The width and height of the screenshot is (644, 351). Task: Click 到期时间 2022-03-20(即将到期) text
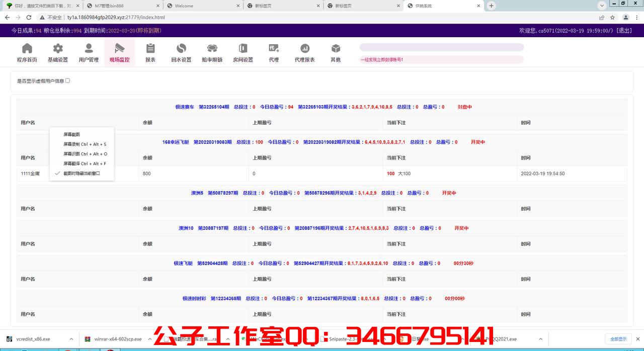[123, 31]
